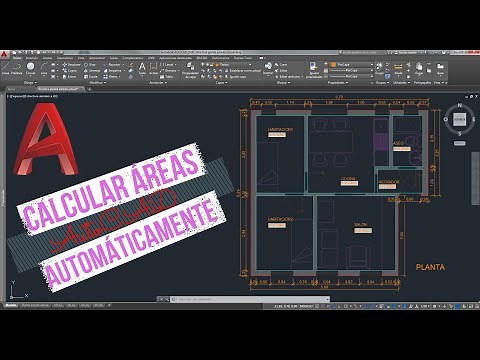Open the PorCapa linetype dropdown
The width and height of the screenshot is (480, 360).
coord(351,76)
